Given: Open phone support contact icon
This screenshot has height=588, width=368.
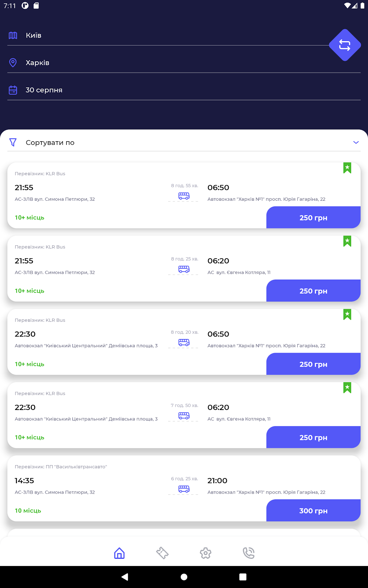Looking at the screenshot, I should [249, 553].
